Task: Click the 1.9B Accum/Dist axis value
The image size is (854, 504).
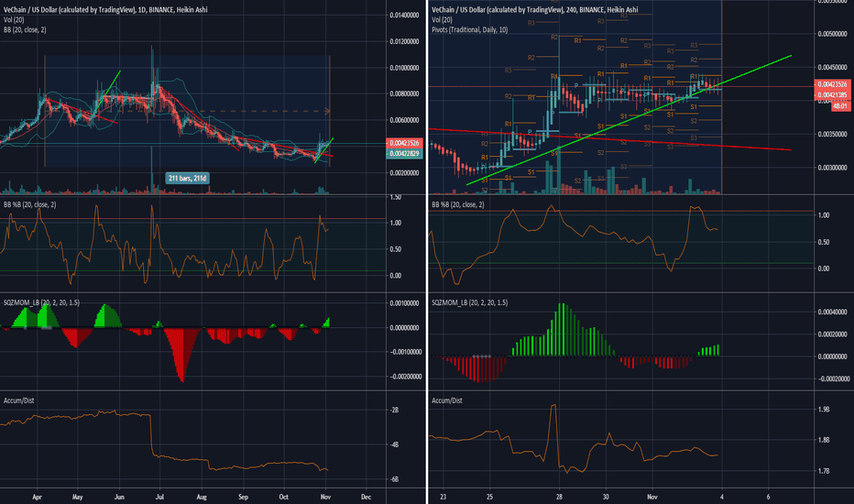Action: click(x=824, y=410)
